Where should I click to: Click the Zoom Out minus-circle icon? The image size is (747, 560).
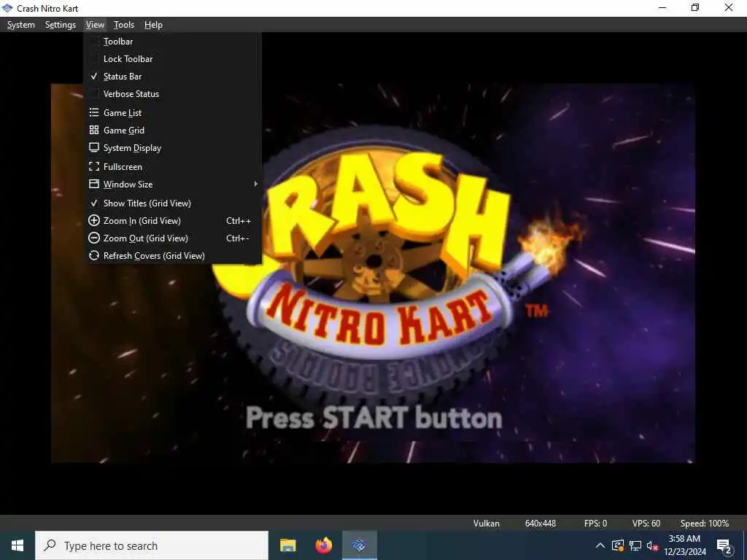(x=94, y=238)
